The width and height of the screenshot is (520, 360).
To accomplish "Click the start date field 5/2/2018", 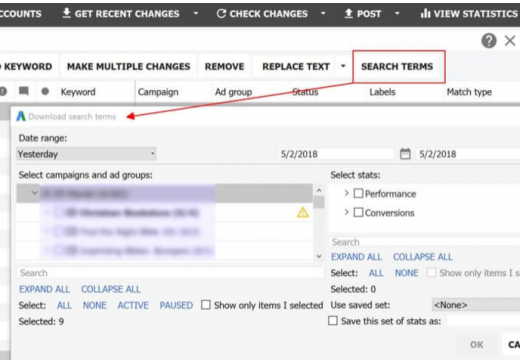I will pyautogui.click(x=336, y=154).
